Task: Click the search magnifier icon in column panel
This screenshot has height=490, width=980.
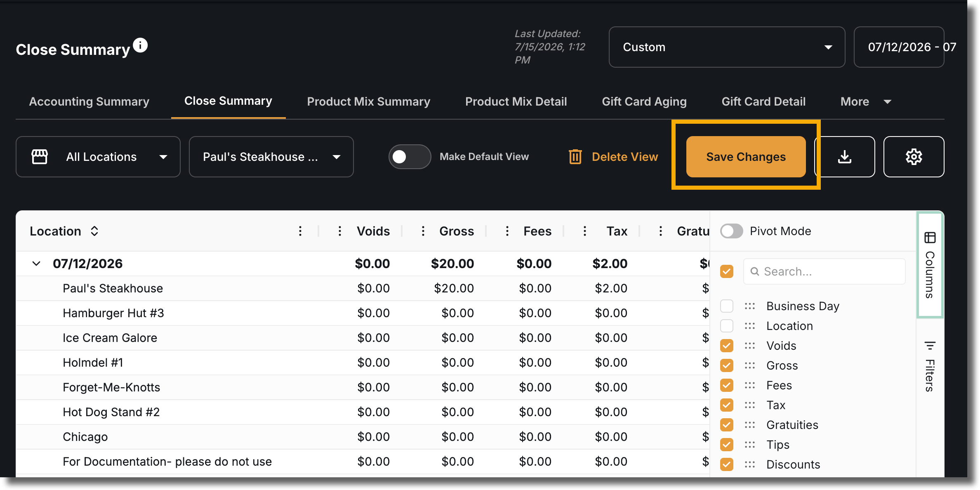Action: [755, 271]
